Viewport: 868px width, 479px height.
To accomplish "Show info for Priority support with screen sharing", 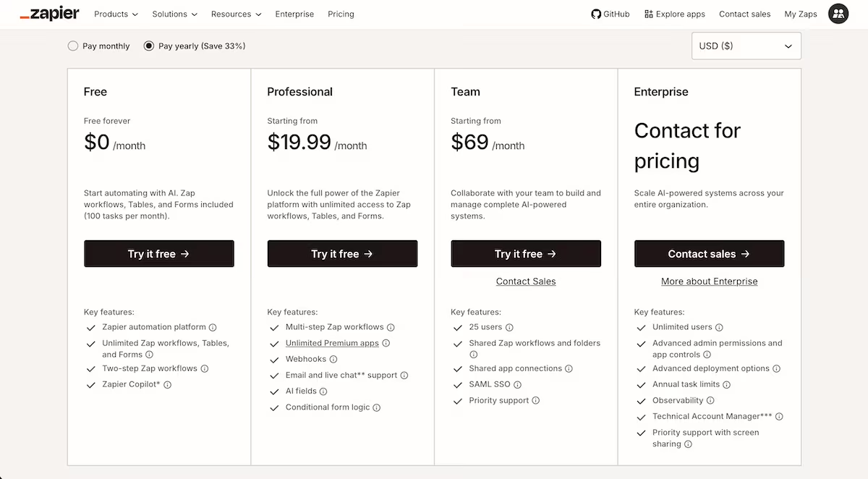I will [x=688, y=444].
